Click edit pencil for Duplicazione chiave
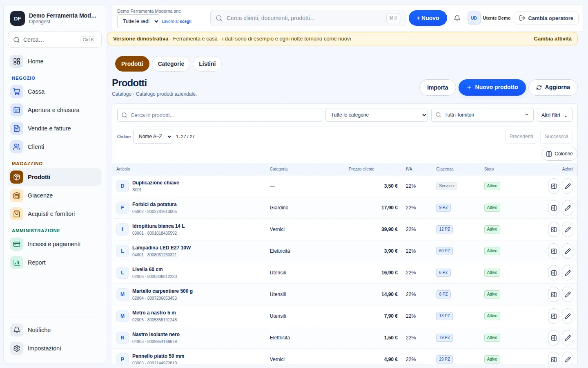This screenshot has width=588, height=368. (x=568, y=186)
